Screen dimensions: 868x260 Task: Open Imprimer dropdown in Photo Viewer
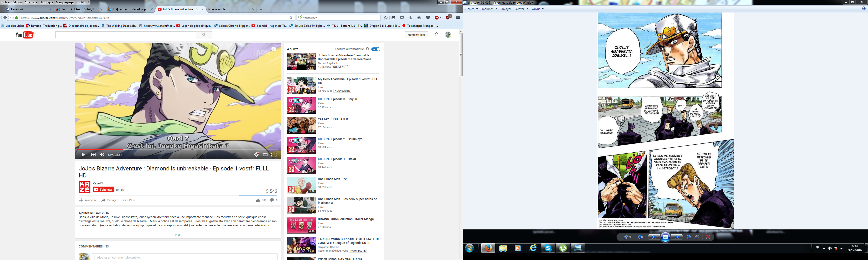pos(489,9)
